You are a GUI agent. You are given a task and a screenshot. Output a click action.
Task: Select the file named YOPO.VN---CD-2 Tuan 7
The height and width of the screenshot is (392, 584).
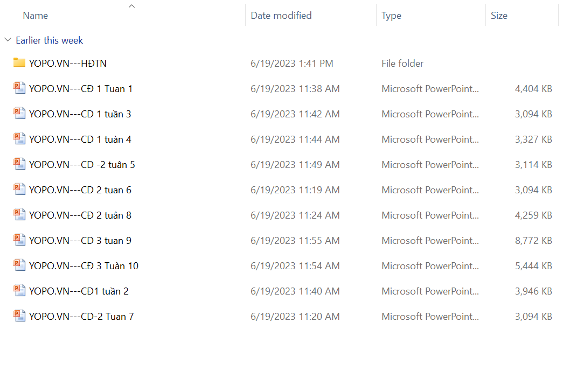pyautogui.click(x=81, y=317)
